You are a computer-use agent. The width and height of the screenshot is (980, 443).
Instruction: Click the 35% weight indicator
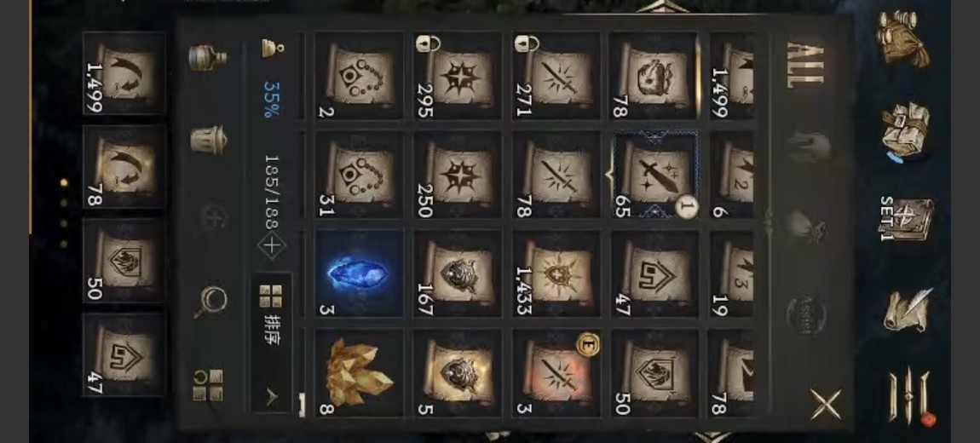[x=270, y=99]
